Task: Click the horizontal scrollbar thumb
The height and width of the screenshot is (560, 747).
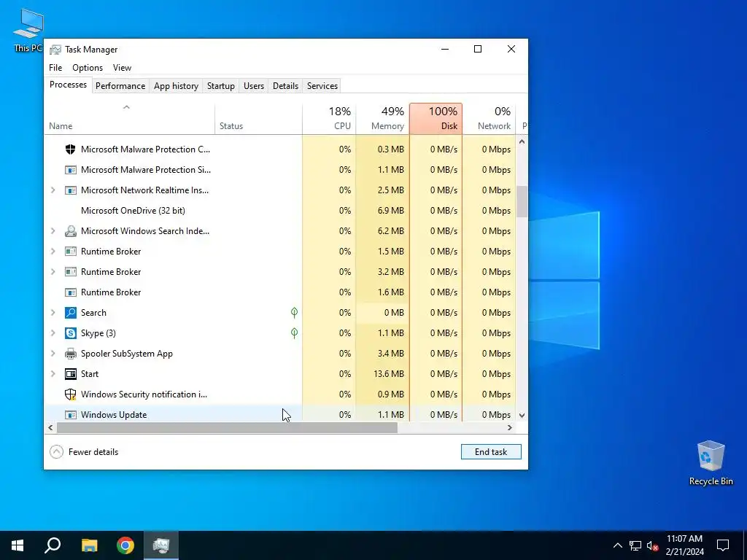Action: [227, 427]
